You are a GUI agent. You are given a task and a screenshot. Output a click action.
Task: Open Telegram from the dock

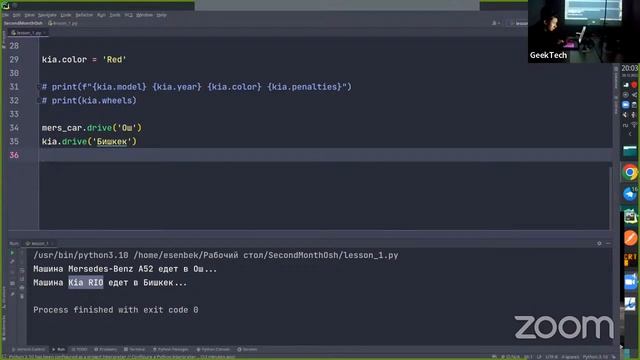pos(630,194)
